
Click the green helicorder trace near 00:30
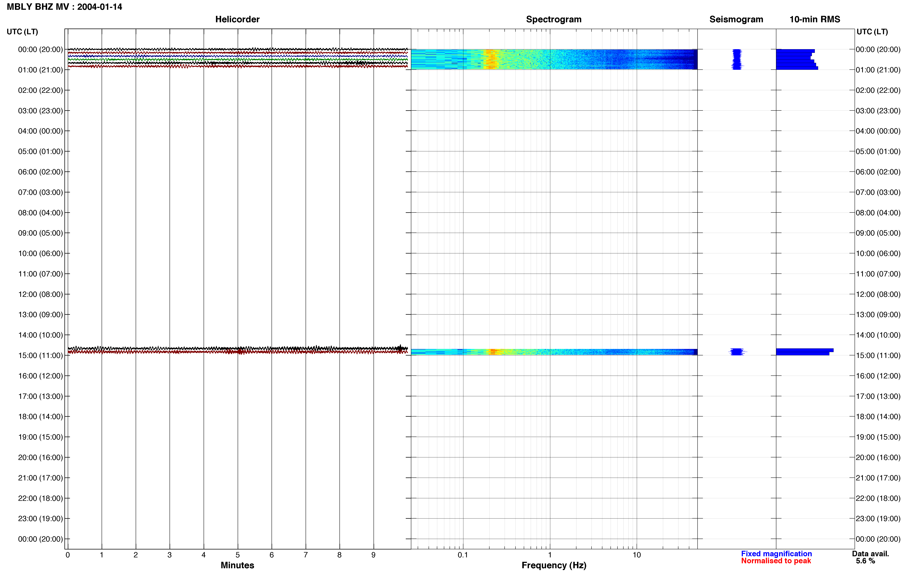[x=238, y=60]
